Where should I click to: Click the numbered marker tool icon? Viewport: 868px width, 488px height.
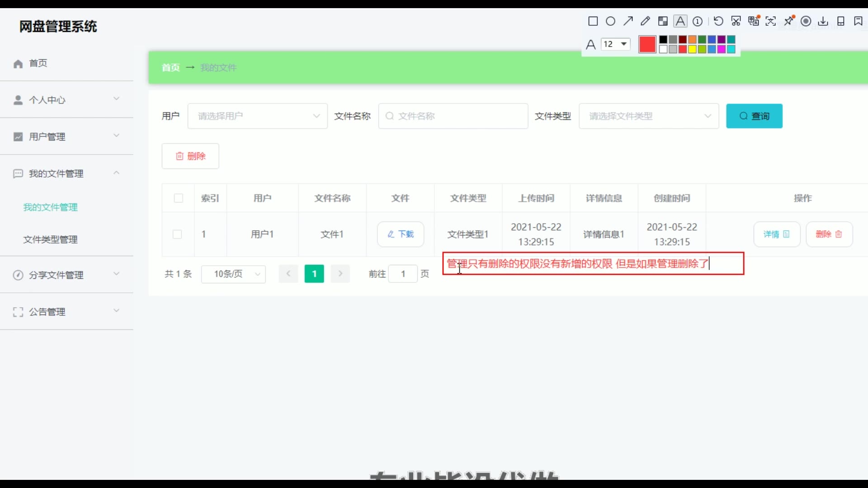[x=698, y=21]
